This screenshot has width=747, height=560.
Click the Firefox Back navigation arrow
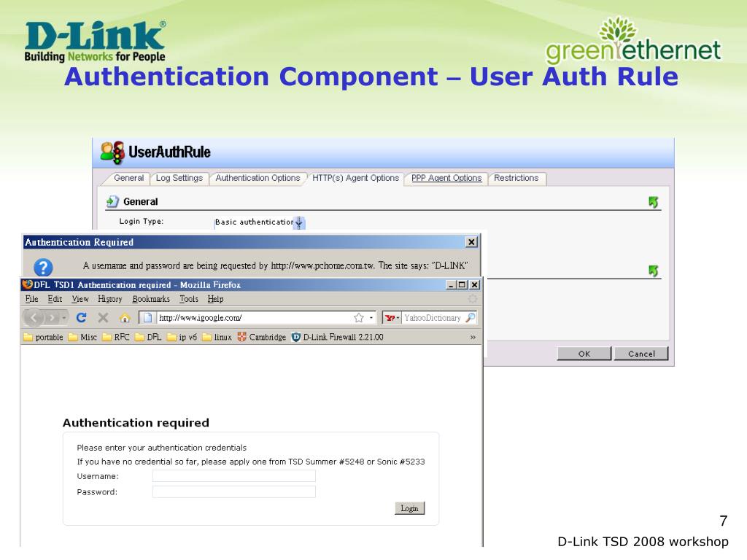coord(34,318)
